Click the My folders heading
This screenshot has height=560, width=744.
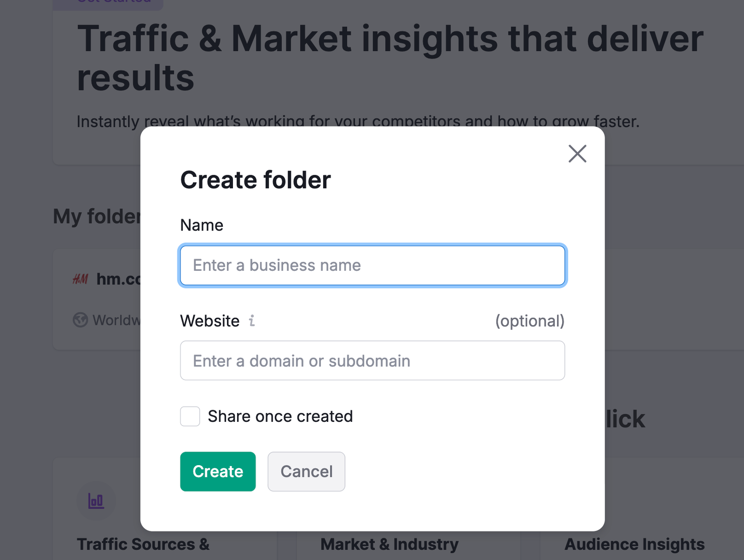click(98, 216)
